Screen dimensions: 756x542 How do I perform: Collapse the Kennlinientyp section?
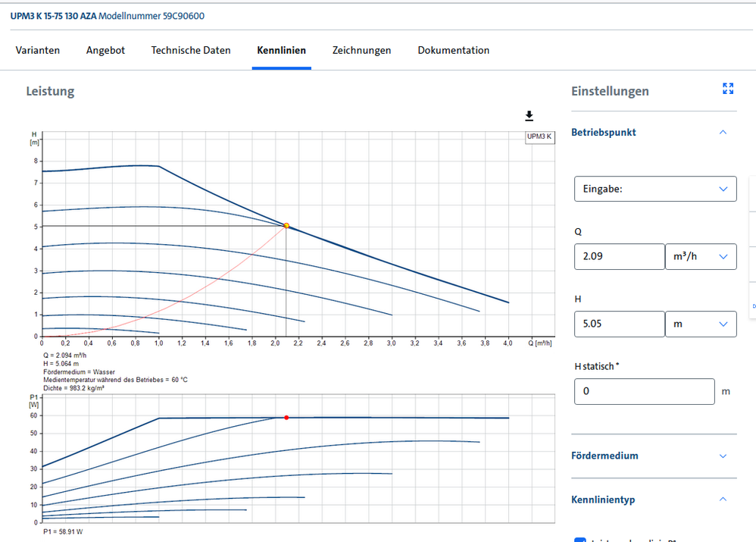click(x=722, y=500)
